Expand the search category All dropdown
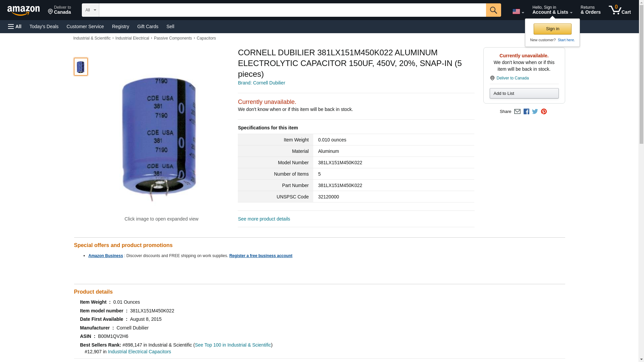Screen dimensions: 644x362 90,10
